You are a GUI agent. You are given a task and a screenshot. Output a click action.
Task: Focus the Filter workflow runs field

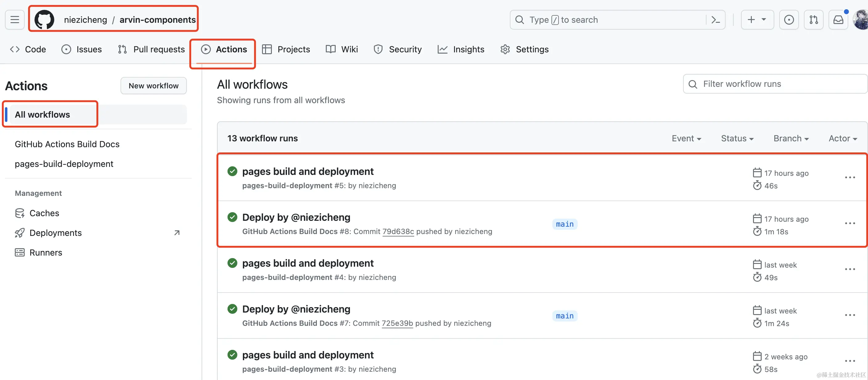click(x=775, y=84)
